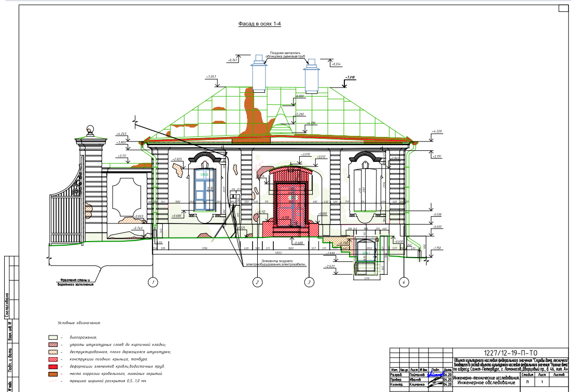Click legend text "утраты штукатурных слоев до кирпичной кладки"

pyautogui.click(x=118, y=345)
